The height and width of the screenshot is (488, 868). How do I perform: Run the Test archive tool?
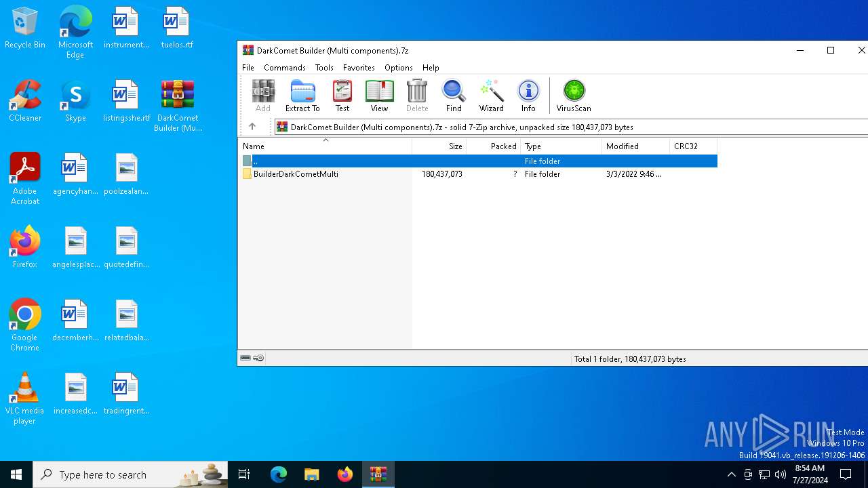coord(342,96)
